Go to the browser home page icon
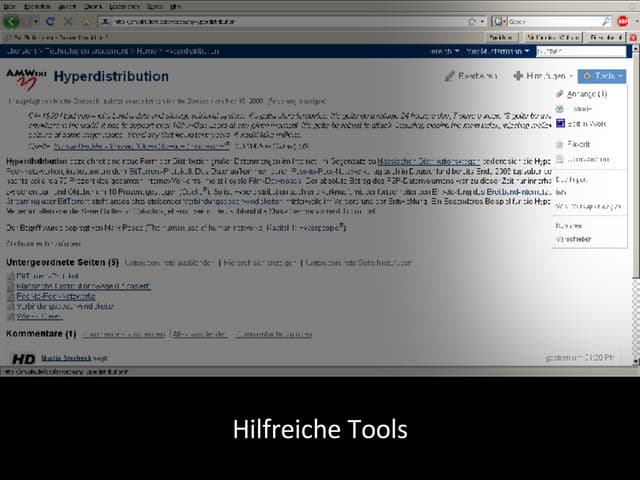Image resolution: width=640 pixels, height=480 pixels. [86, 21]
